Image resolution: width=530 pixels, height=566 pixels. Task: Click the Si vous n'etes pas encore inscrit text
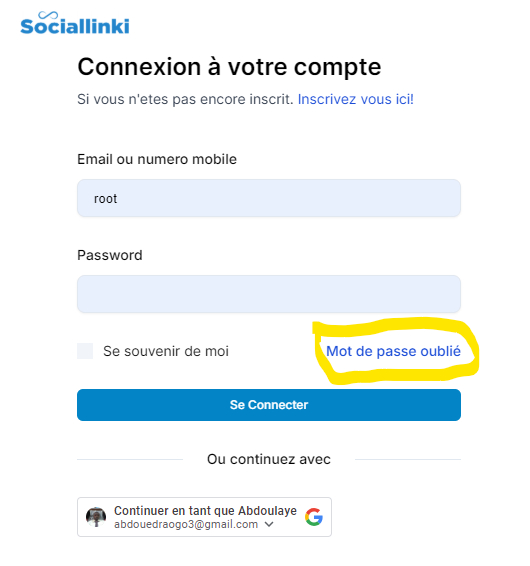click(186, 99)
